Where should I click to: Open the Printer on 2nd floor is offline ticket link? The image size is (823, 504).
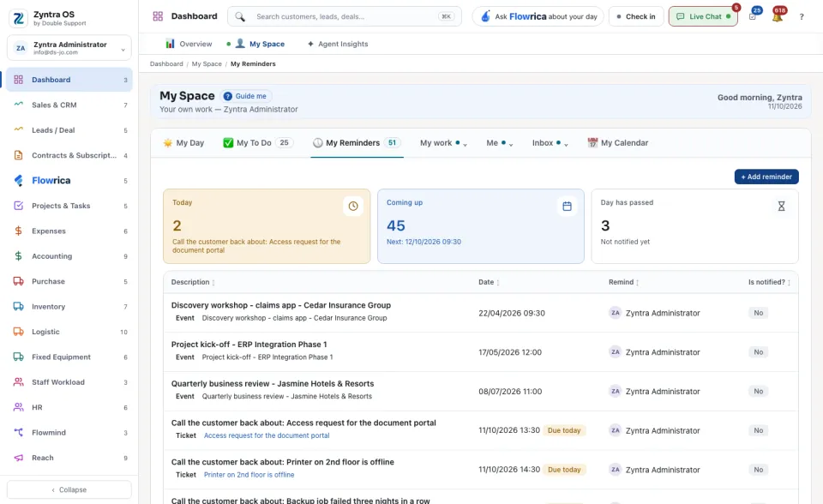[249, 475]
